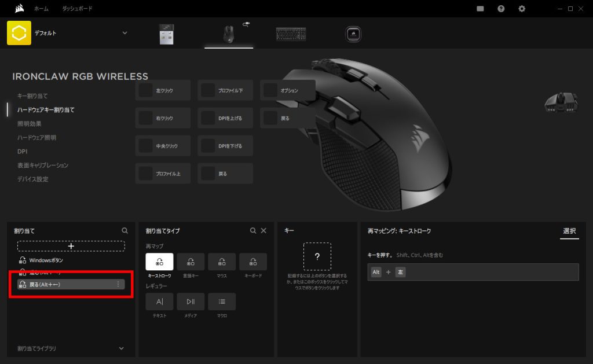
Task: Choose the マクロ assignment type
Action: pyautogui.click(x=222, y=302)
